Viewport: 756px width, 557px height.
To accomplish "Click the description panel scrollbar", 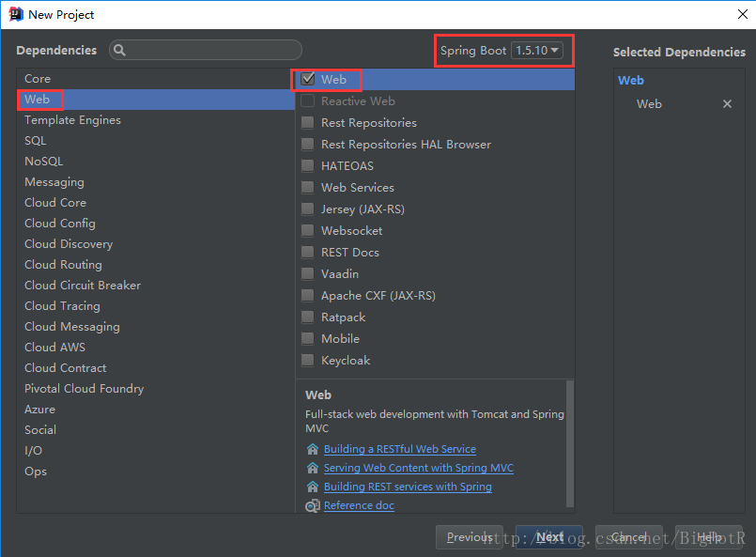I will tap(570, 443).
